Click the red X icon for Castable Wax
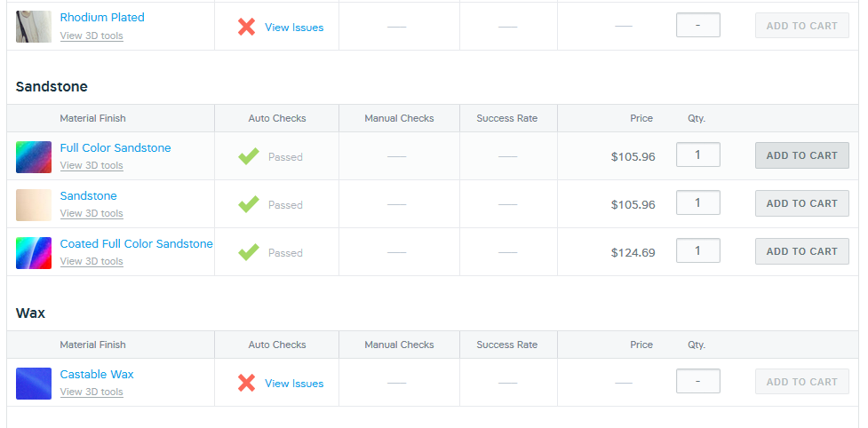Viewport: 868px width, 428px height. (x=246, y=384)
